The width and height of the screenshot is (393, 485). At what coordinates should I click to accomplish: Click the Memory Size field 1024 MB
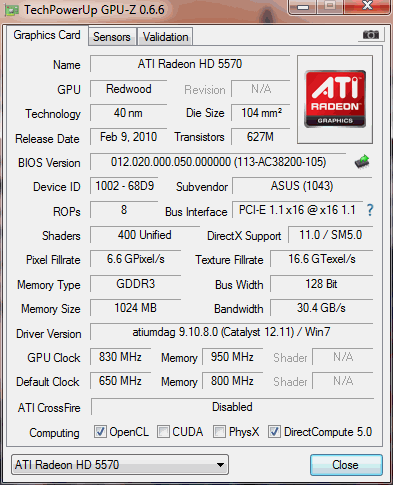(x=136, y=308)
